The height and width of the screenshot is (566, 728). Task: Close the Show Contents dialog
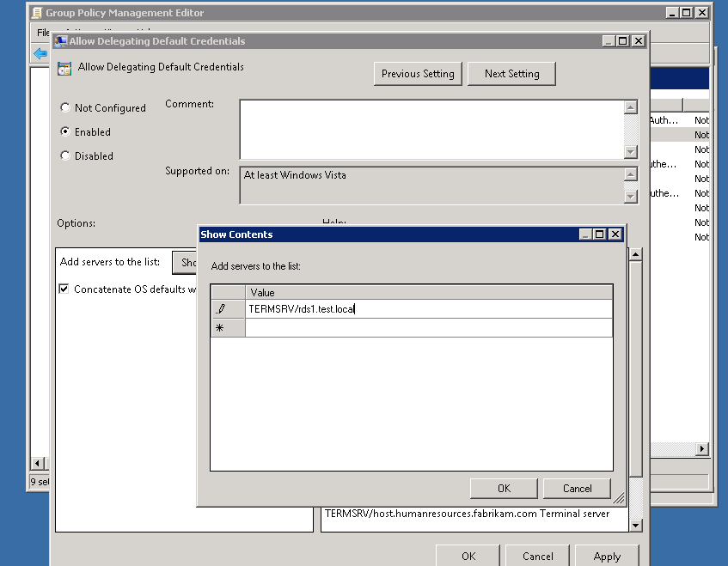point(615,234)
